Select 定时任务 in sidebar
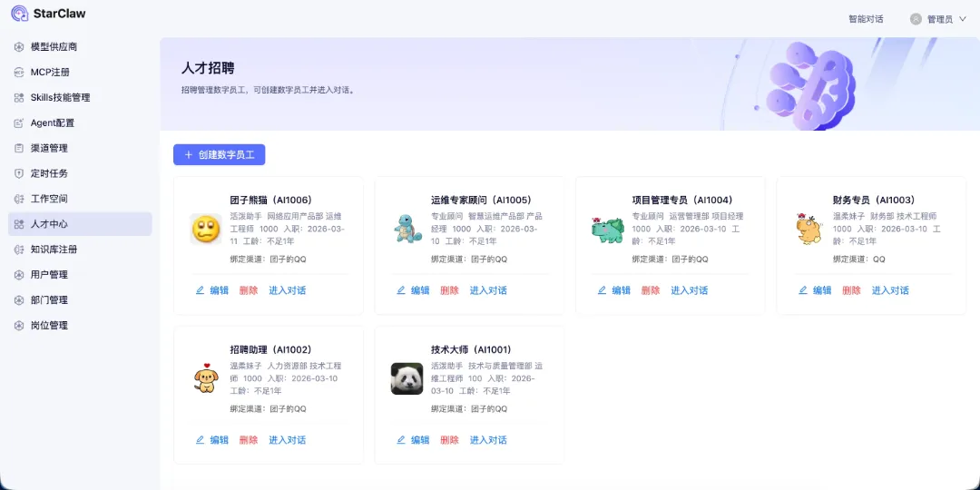 click(x=80, y=173)
